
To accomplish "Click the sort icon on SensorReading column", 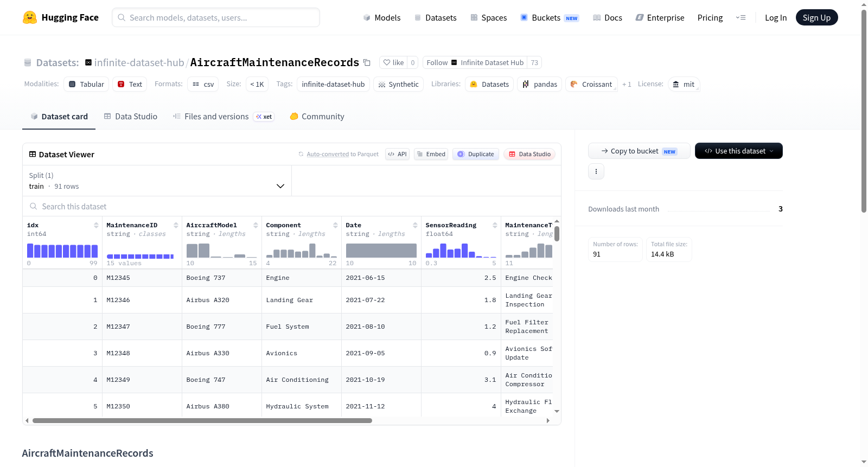I will click(x=495, y=225).
